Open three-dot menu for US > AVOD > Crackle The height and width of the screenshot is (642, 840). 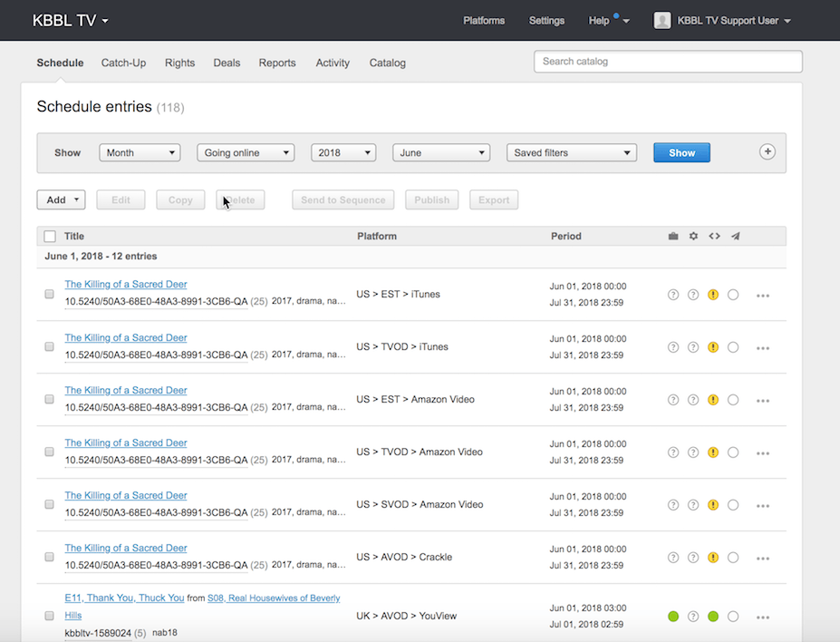click(x=762, y=558)
